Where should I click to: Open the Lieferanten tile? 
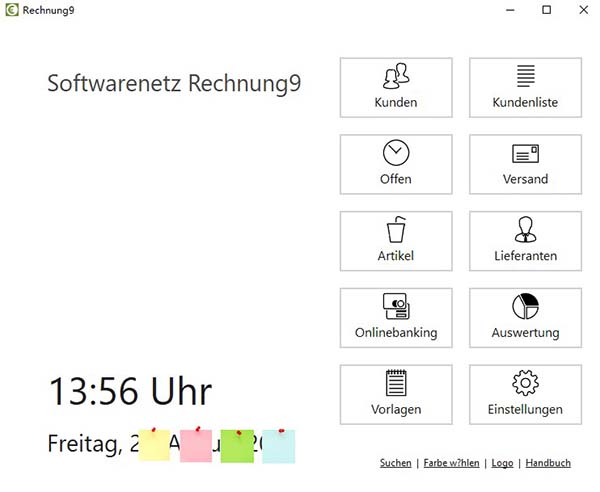pyautogui.click(x=525, y=241)
